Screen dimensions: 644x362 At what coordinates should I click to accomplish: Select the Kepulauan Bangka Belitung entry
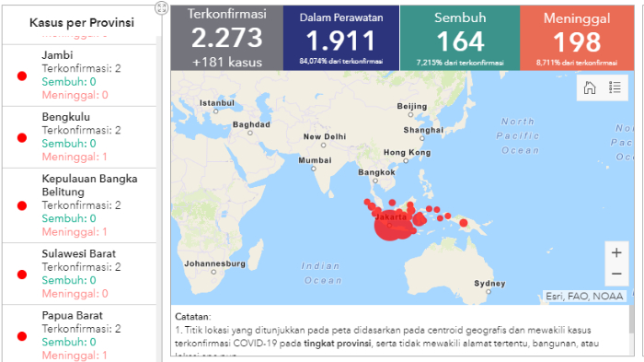(79, 205)
